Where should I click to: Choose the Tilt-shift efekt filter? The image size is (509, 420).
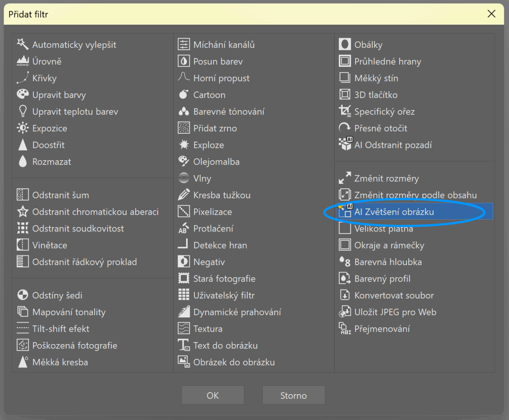point(60,329)
